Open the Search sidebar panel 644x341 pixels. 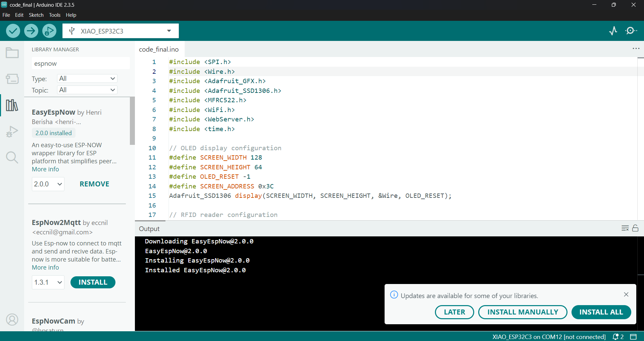12,157
